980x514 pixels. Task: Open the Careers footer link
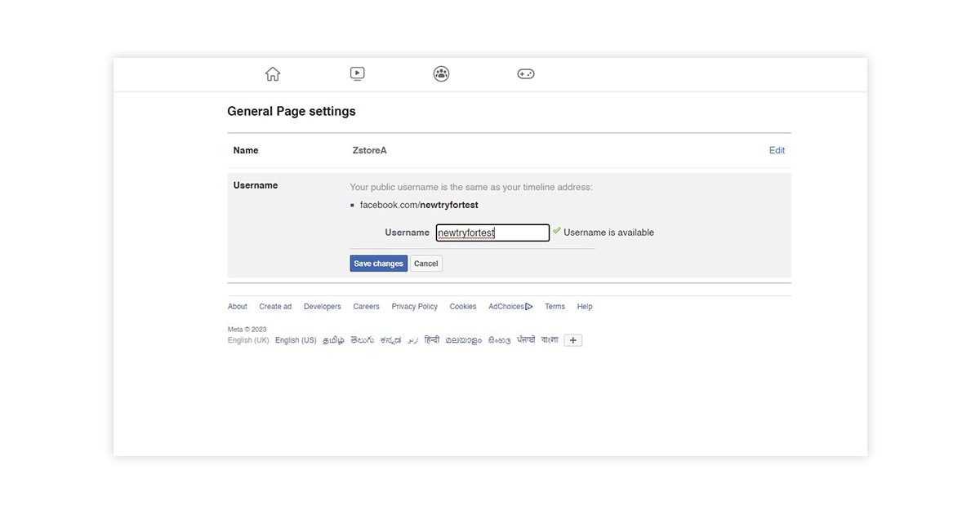point(366,307)
